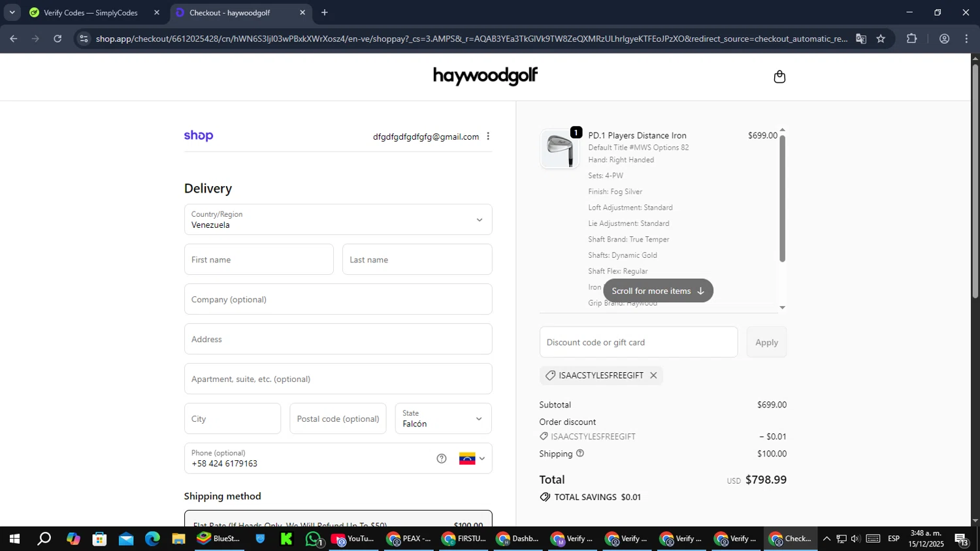Remove the ISAACSTYLESFREEGIFT discount code

(x=653, y=375)
